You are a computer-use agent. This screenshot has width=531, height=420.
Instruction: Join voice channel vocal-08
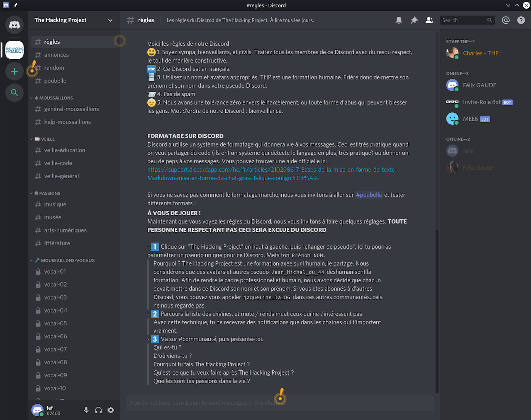[x=74, y=362]
